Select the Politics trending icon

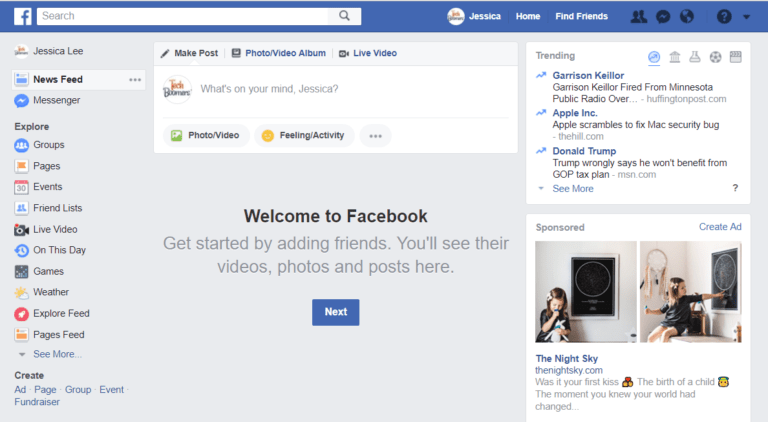point(674,57)
